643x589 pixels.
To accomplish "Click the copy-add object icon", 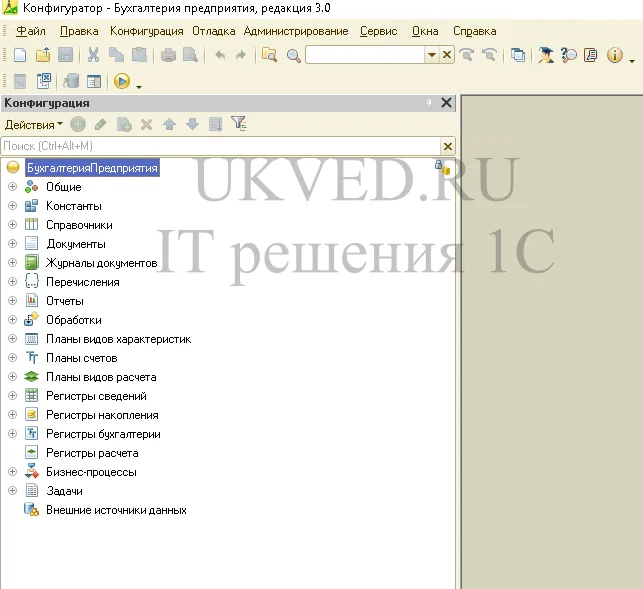I will tap(124, 124).
